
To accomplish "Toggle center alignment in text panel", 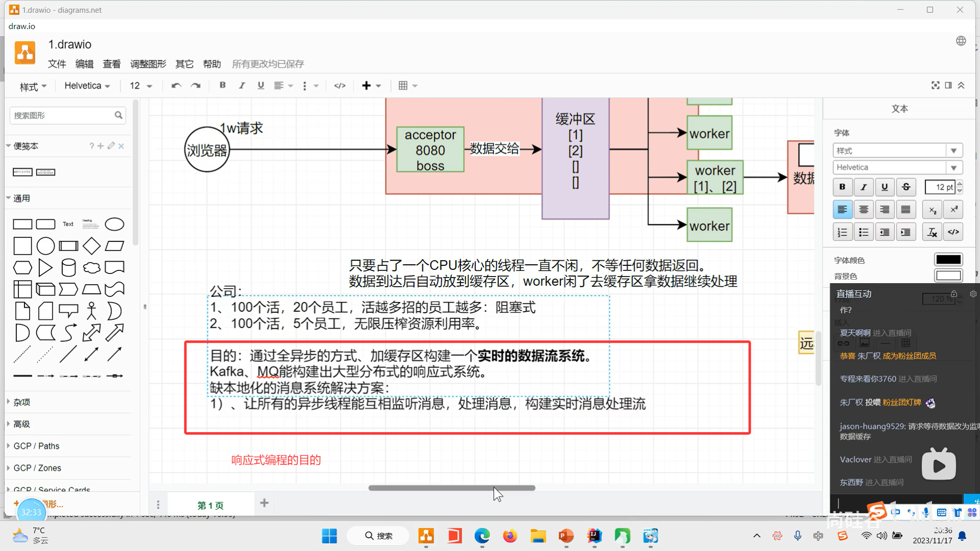I will pos(864,210).
